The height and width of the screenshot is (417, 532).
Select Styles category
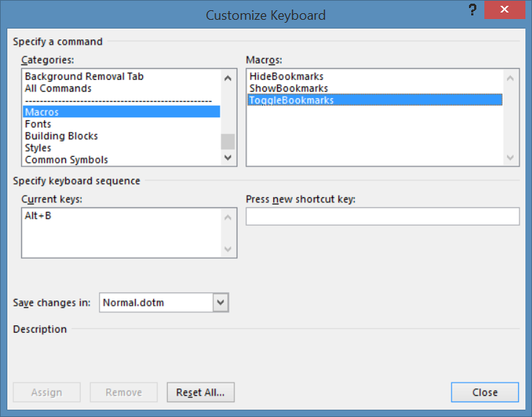point(38,147)
